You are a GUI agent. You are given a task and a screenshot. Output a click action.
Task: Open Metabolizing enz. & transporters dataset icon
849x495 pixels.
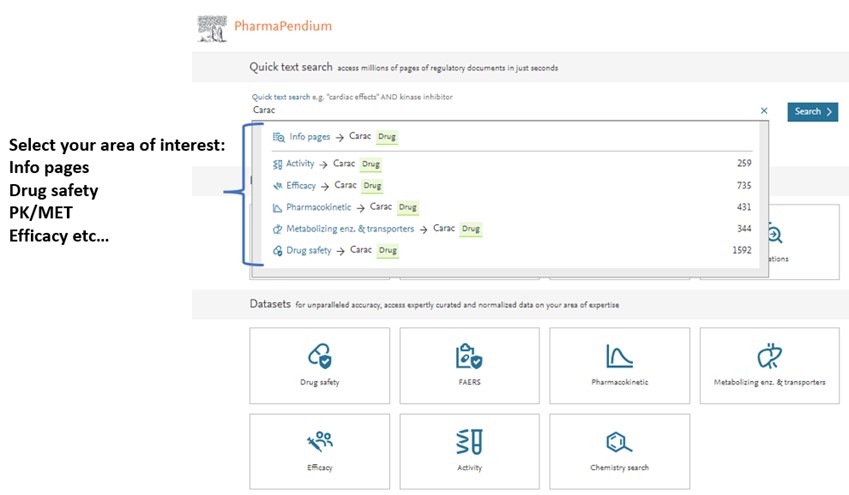point(769,356)
